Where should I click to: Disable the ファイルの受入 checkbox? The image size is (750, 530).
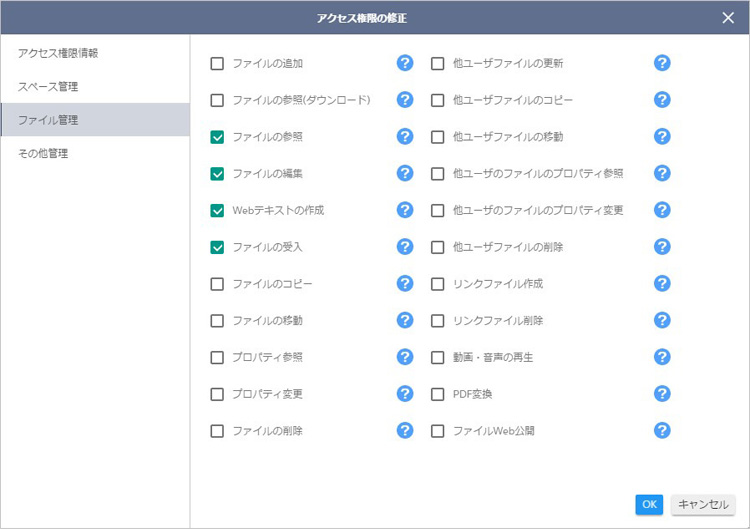pos(217,247)
